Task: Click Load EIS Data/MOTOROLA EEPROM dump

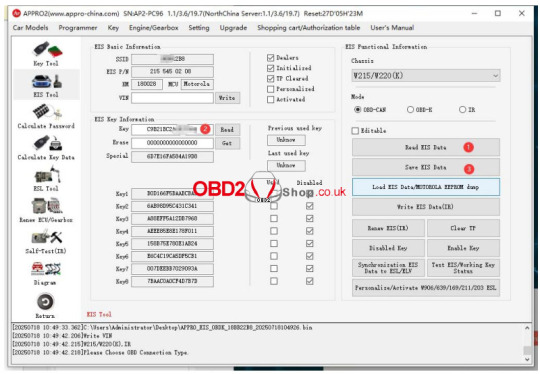Action: click(426, 187)
